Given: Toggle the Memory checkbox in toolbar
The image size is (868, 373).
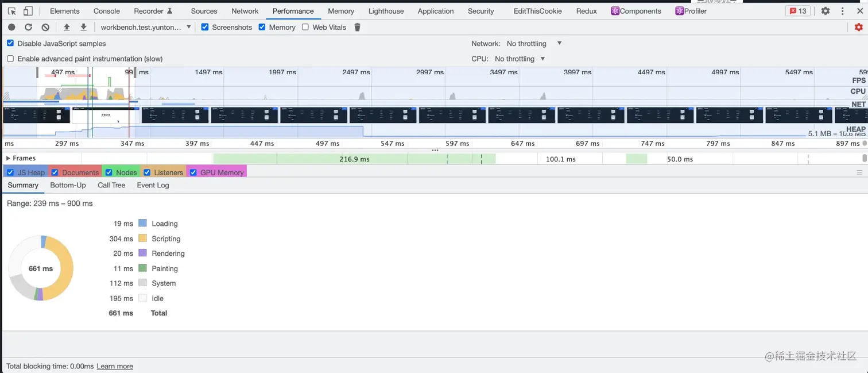Looking at the screenshot, I should (x=262, y=27).
